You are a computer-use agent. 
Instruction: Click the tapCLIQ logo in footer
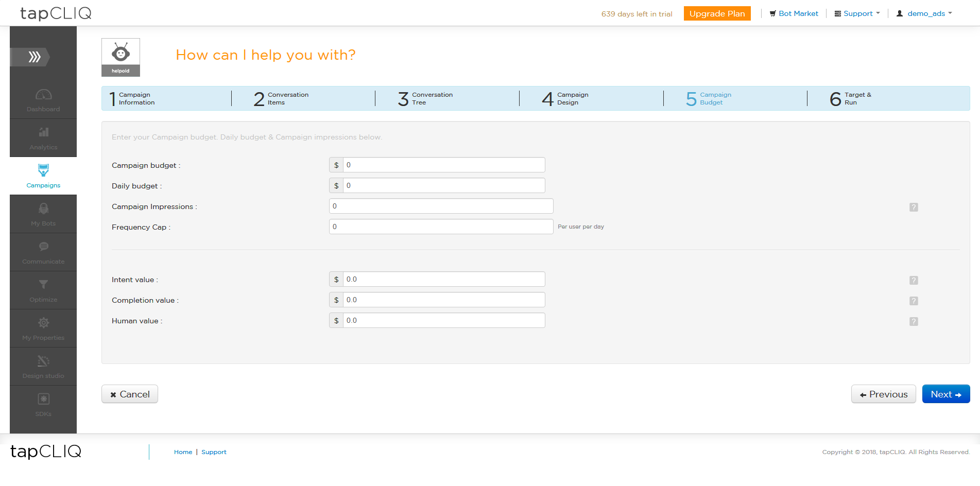[x=46, y=452]
